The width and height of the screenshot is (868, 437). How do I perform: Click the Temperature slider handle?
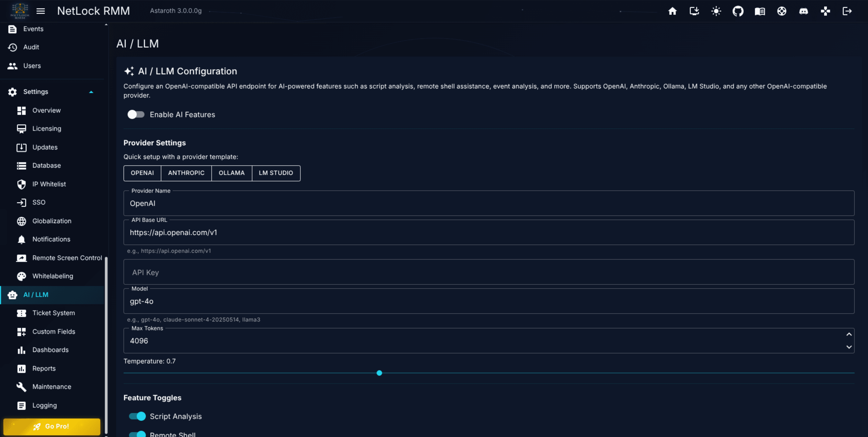(379, 373)
